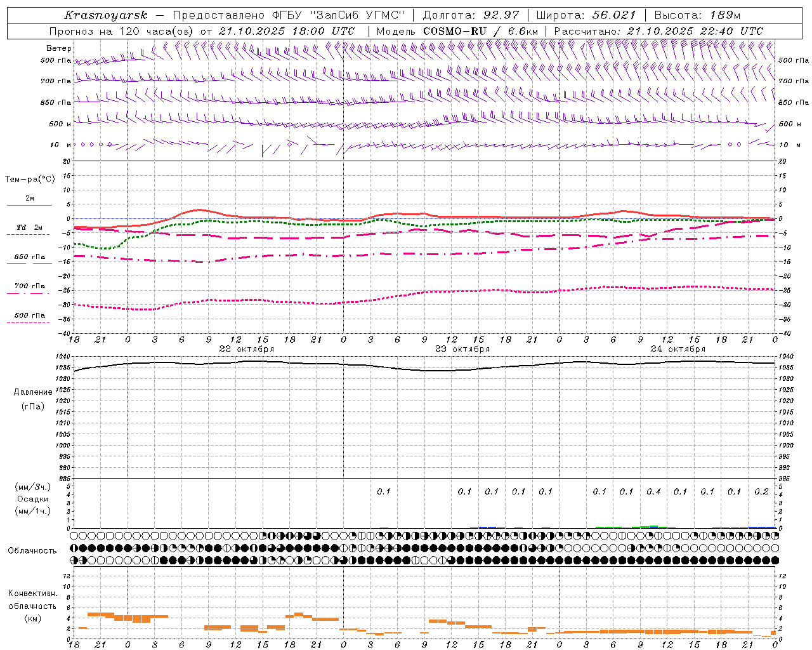Screen dimensions: 812x650
Task: Click the "23 октября" date label
Action: point(462,348)
